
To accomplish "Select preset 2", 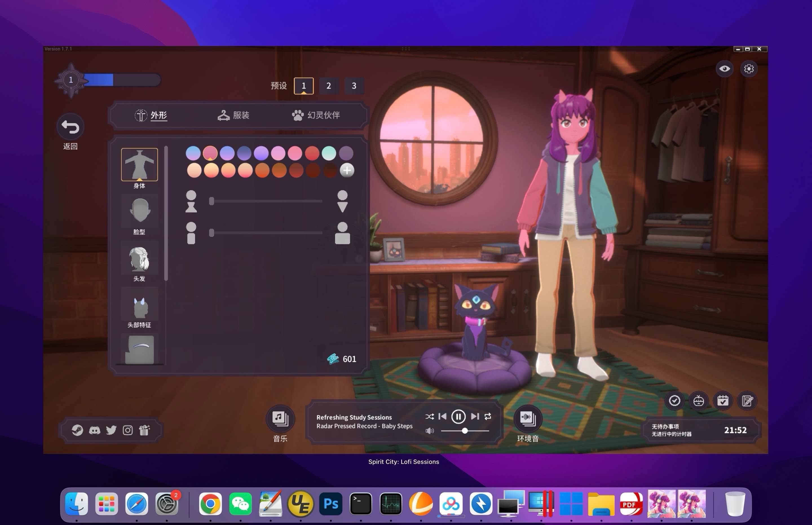I will pos(329,85).
